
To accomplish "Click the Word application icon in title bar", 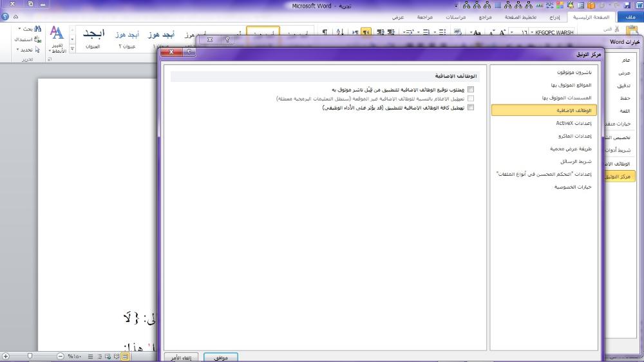I will coord(640,5).
